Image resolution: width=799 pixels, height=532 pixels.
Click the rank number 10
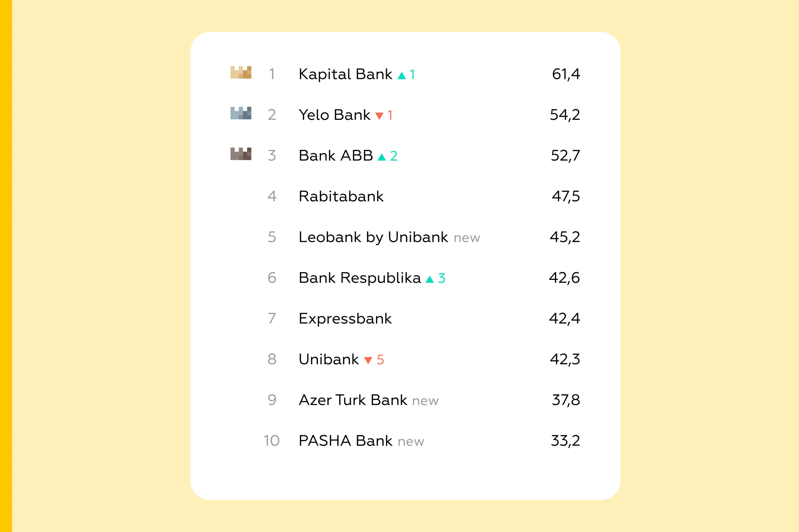(272, 441)
